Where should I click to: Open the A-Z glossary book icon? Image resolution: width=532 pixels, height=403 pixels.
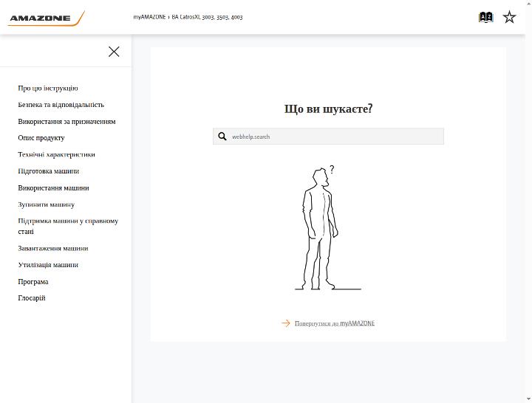(485, 17)
